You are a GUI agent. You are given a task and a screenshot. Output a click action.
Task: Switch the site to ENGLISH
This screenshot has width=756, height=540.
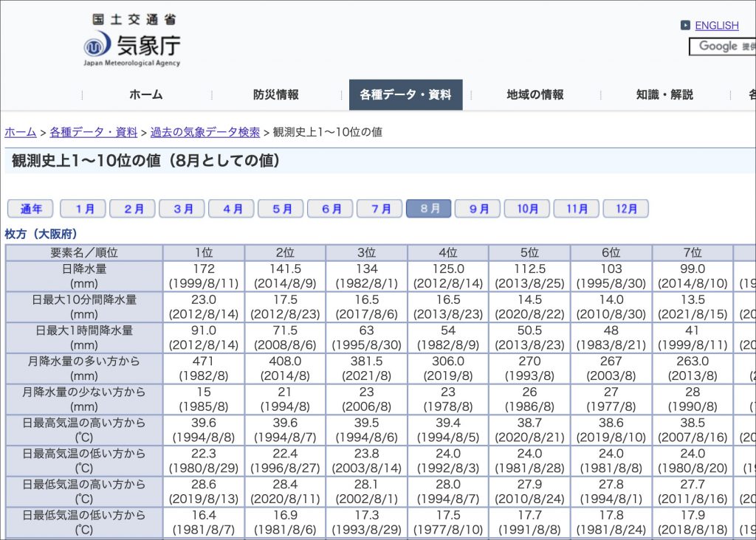pos(716,26)
